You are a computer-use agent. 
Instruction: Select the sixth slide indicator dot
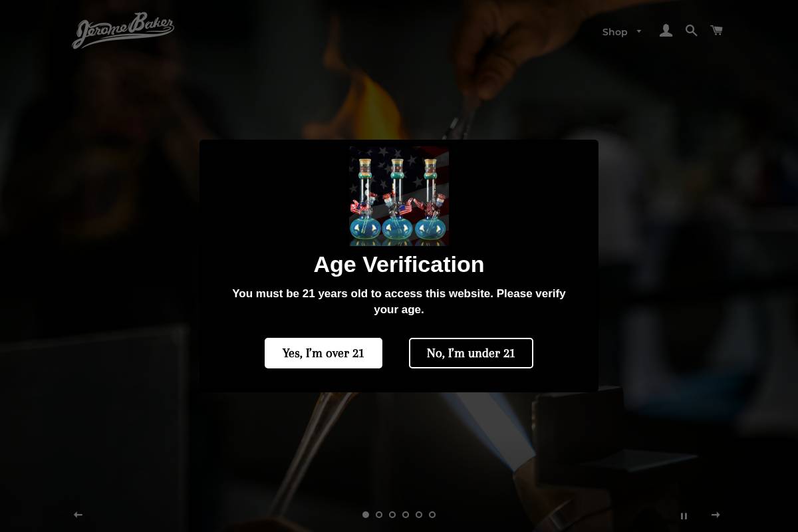432,515
